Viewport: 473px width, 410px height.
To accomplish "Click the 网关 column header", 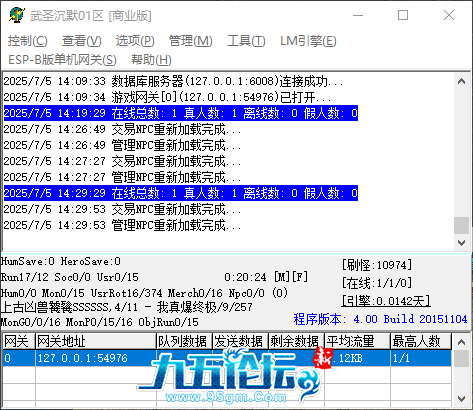I will [x=19, y=341].
